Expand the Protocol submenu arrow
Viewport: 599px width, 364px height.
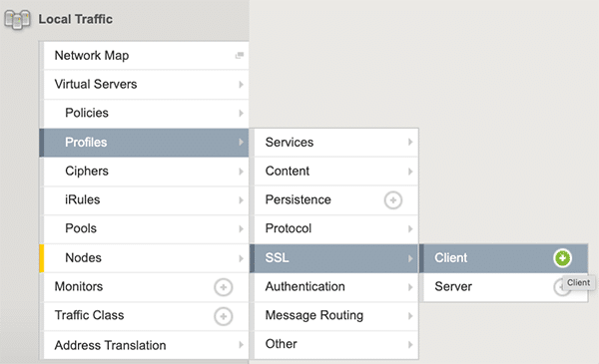[410, 229]
